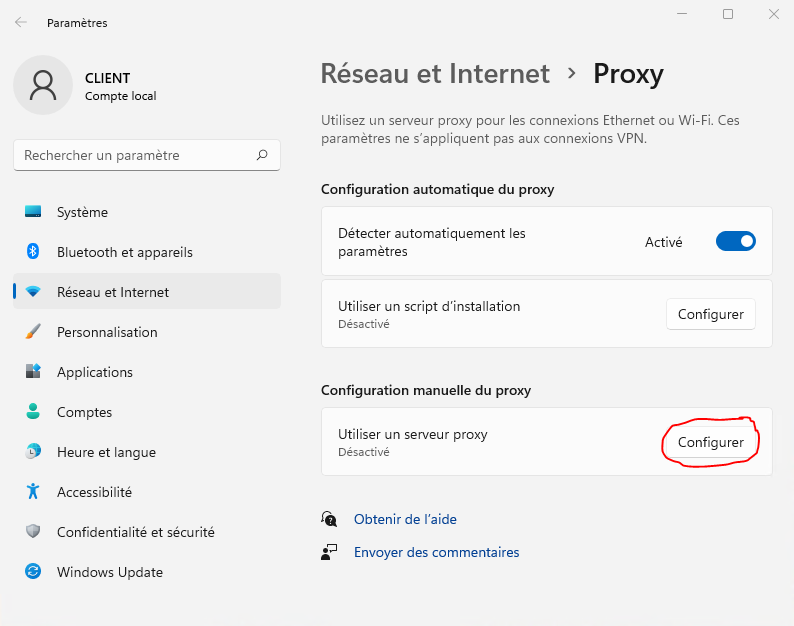This screenshot has width=794, height=626.
Task: Turn off Détecter automatiquement les paramètres
Action: [x=735, y=242]
